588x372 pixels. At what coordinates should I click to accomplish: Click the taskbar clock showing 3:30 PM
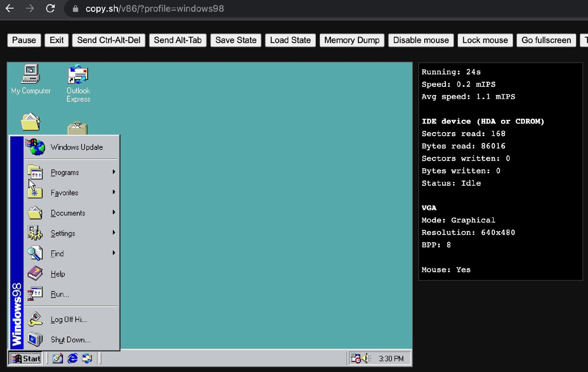click(391, 358)
